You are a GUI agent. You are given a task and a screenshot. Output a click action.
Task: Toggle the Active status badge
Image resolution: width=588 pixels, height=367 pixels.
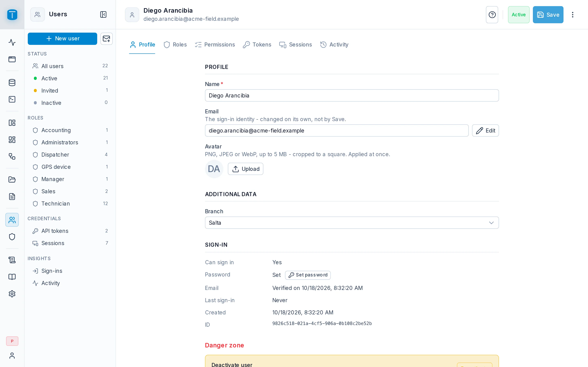click(x=519, y=14)
